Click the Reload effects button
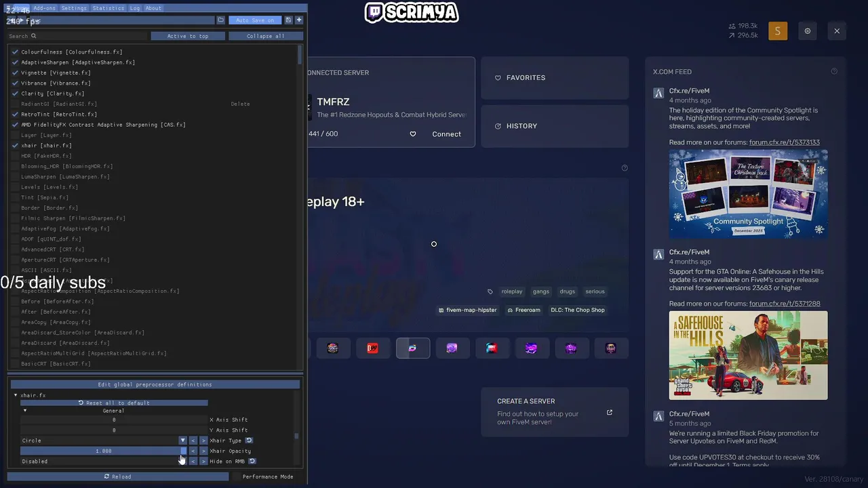Screen dimensions: 868x488 (117, 476)
